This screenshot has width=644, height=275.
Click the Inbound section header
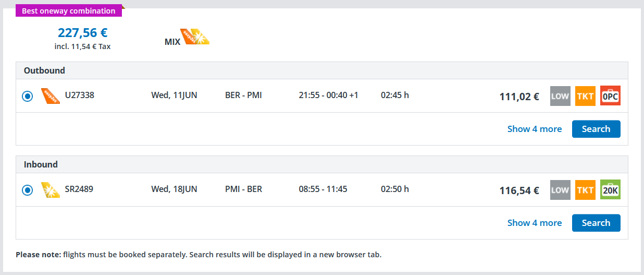(x=41, y=164)
